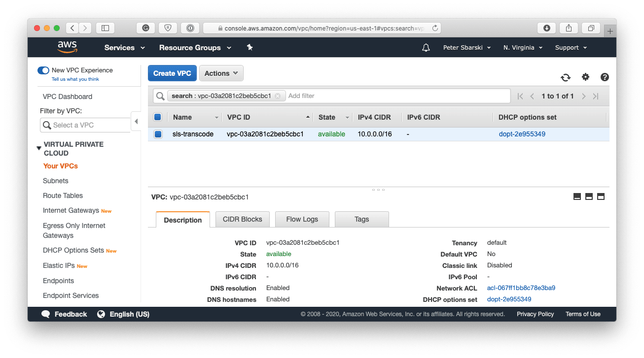Open Safari downloads icon
The image size is (644, 358).
[x=546, y=28]
